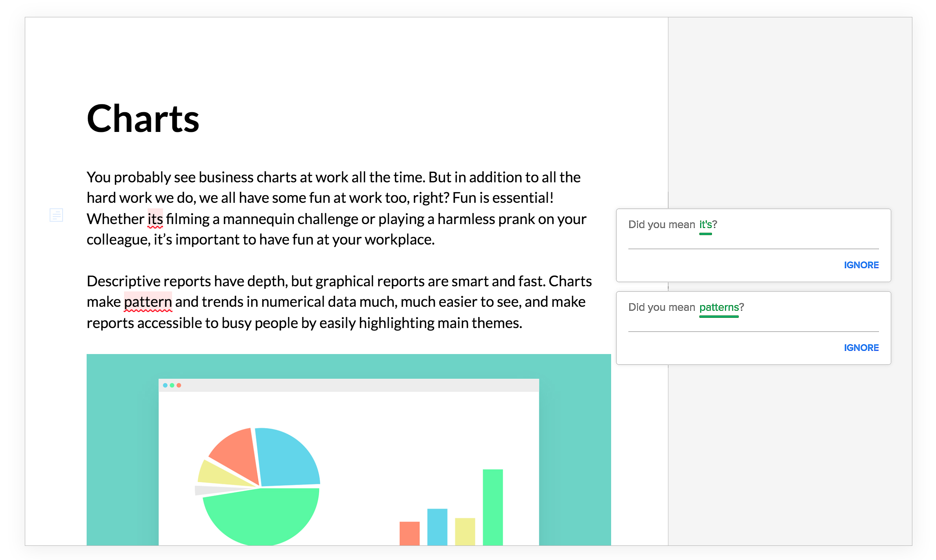Accept the "it's" spelling suggestion

pyautogui.click(x=705, y=225)
